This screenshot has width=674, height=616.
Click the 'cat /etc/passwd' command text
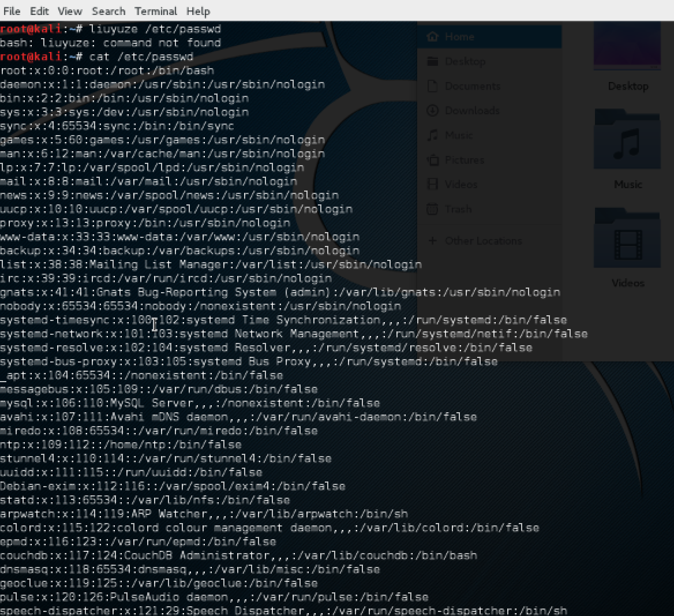point(141,57)
